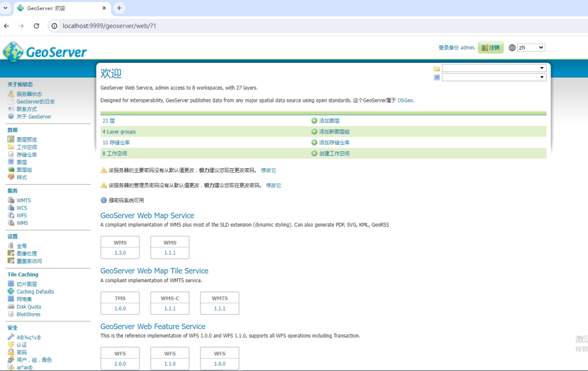
Task: Reload the page in the browser
Action: (x=36, y=26)
